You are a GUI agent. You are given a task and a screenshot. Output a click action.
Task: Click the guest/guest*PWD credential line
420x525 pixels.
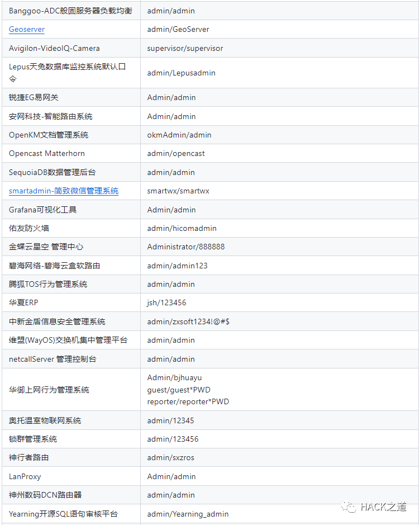[x=179, y=390]
